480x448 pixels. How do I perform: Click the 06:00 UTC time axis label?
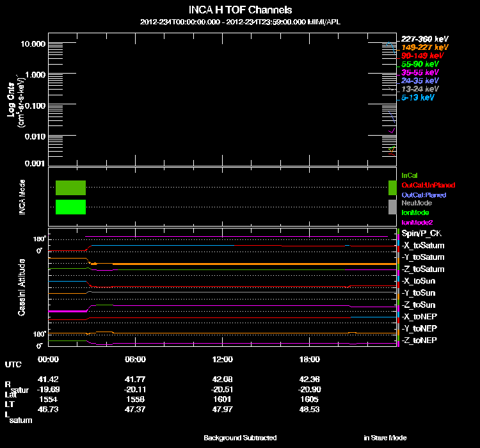(136, 359)
